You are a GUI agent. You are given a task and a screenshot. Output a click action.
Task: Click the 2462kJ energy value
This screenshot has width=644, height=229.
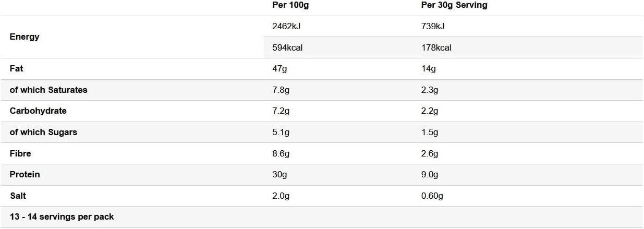pyautogui.click(x=287, y=27)
